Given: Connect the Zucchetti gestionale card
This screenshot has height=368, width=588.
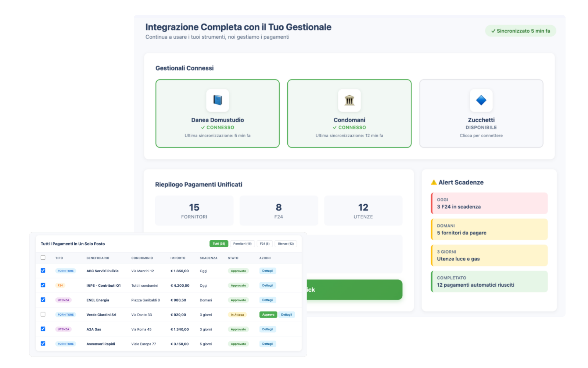Looking at the screenshot, I should click(481, 113).
